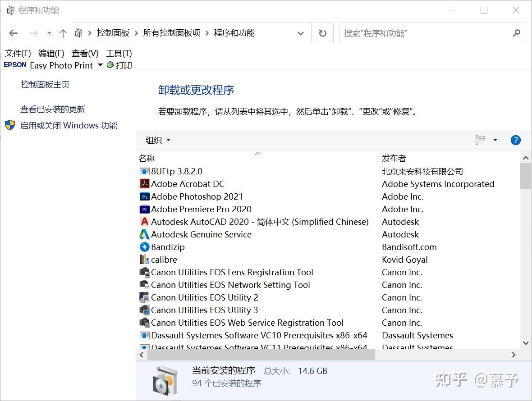Image resolution: width=532 pixels, height=401 pixels.
Task: Open the 查看(V) menu
Action: tap(85, 53)
